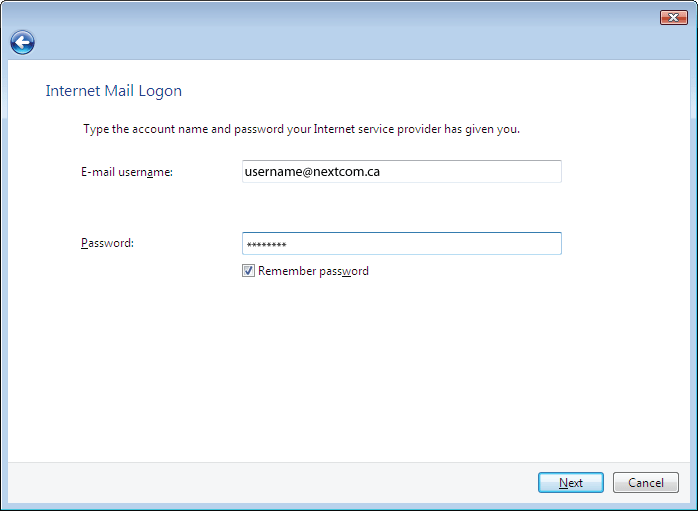Viewport: 698px width, 511px height.
Task: Toggle the Remember password checkbox
Action: coord(248,271)
